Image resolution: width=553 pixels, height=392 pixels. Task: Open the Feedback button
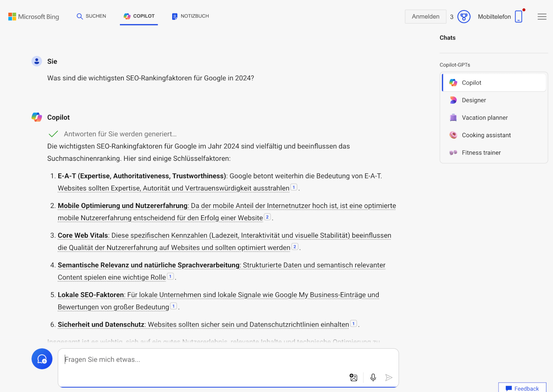coord(522,388)
